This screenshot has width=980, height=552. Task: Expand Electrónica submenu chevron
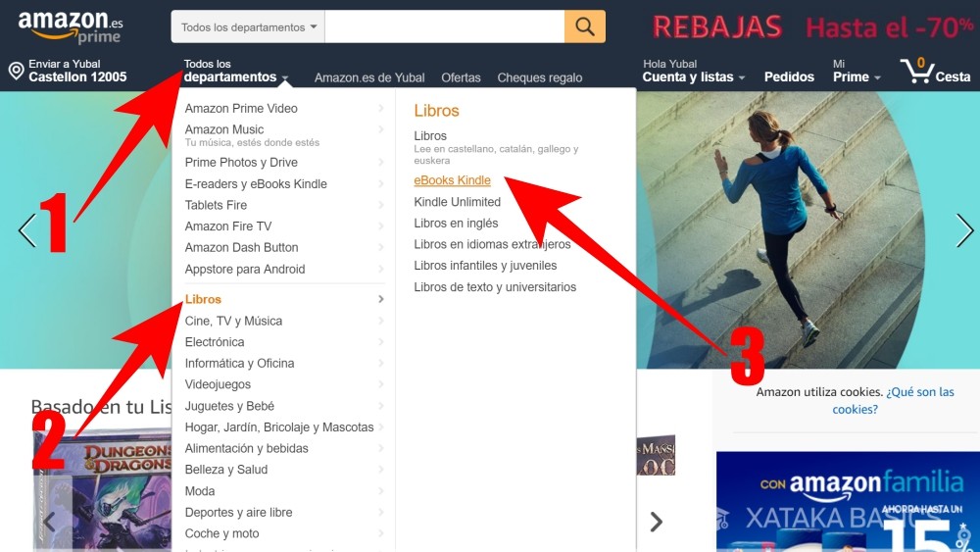(380, 342)
